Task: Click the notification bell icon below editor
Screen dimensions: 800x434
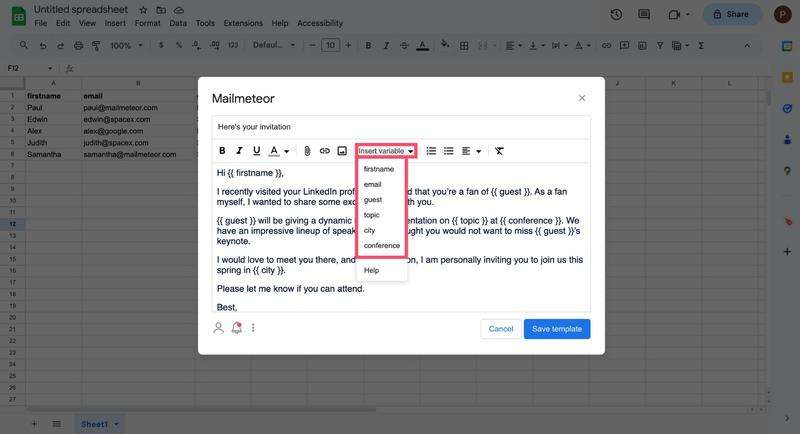Action: [237, 328]
